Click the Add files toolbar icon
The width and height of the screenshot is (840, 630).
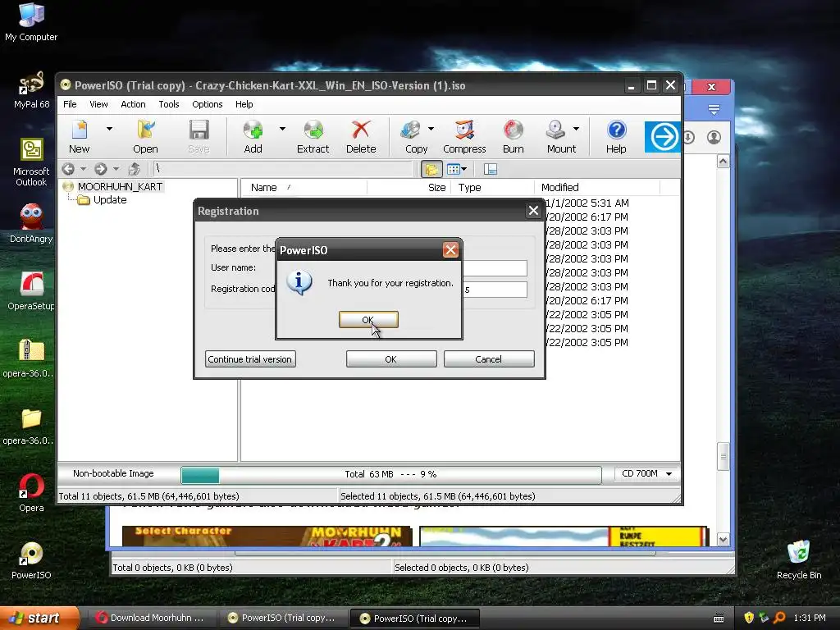[x=253, y=137]
